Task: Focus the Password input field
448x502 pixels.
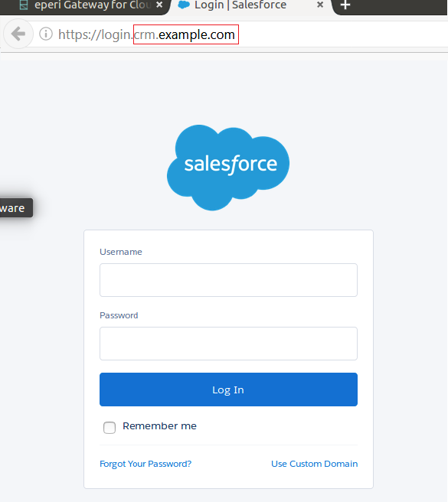Action: [x=228, y=344]
